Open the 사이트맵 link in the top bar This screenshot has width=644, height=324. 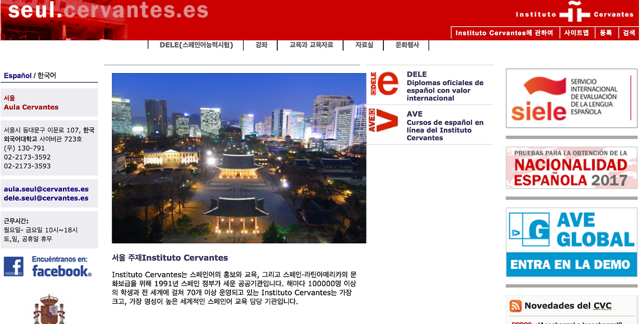click(577, 33)
